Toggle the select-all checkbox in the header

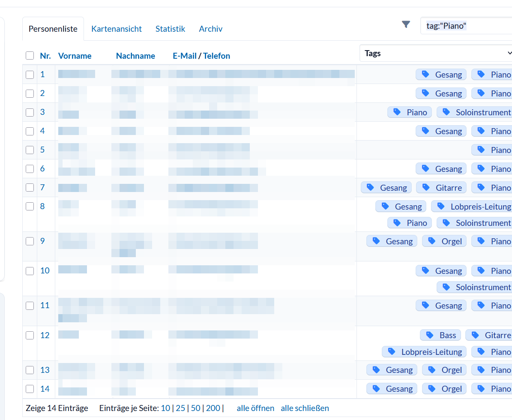tap(30, 56)
